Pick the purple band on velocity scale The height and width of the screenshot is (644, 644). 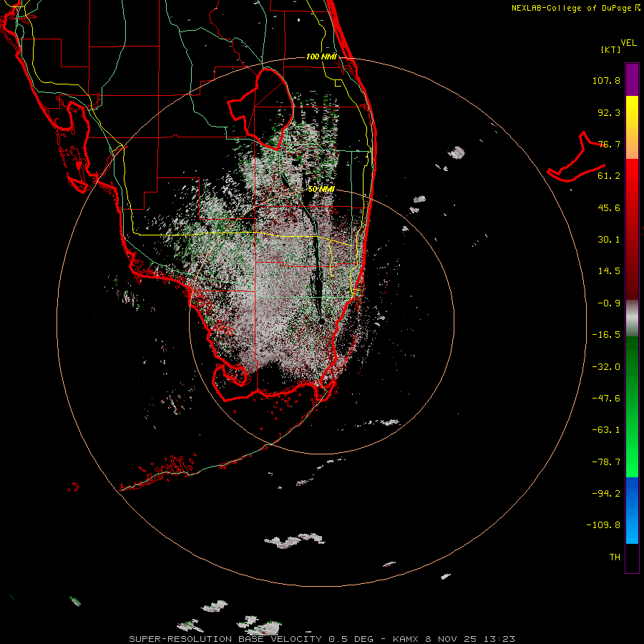[x=632, y=79]
